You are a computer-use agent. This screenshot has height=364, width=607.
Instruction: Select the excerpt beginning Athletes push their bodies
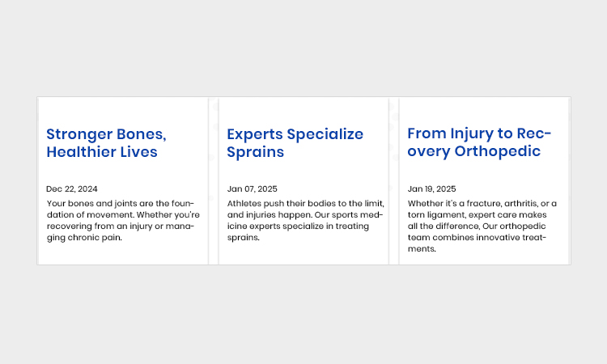[x=305, y=220]
